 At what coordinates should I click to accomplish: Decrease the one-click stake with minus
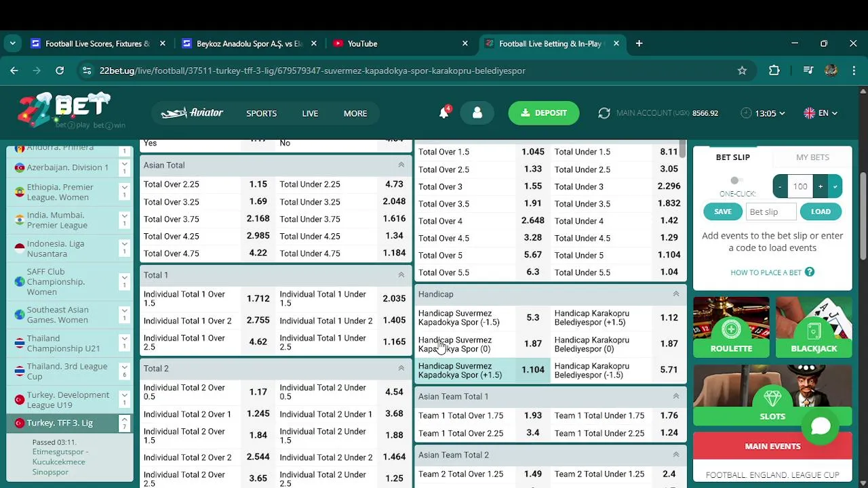pos(780,186)
